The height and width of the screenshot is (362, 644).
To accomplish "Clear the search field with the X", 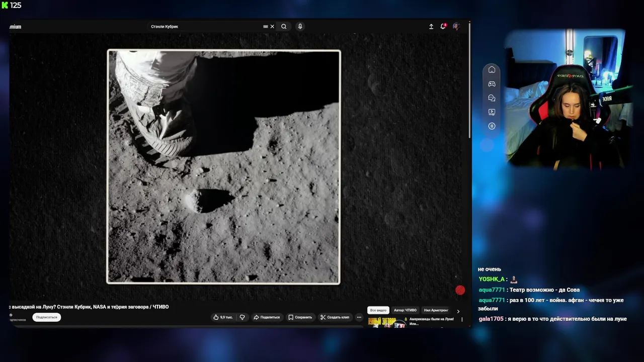I will point(272,27).
